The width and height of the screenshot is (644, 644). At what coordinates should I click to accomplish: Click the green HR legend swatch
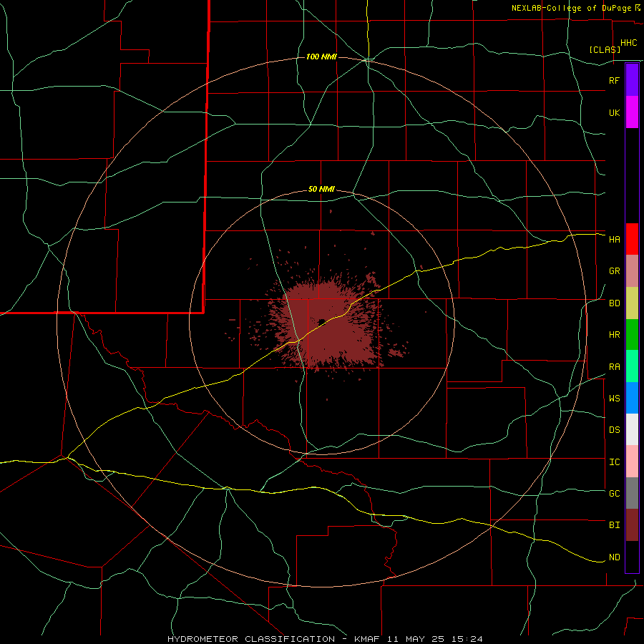pyautogui.click(x=632, y=334)
